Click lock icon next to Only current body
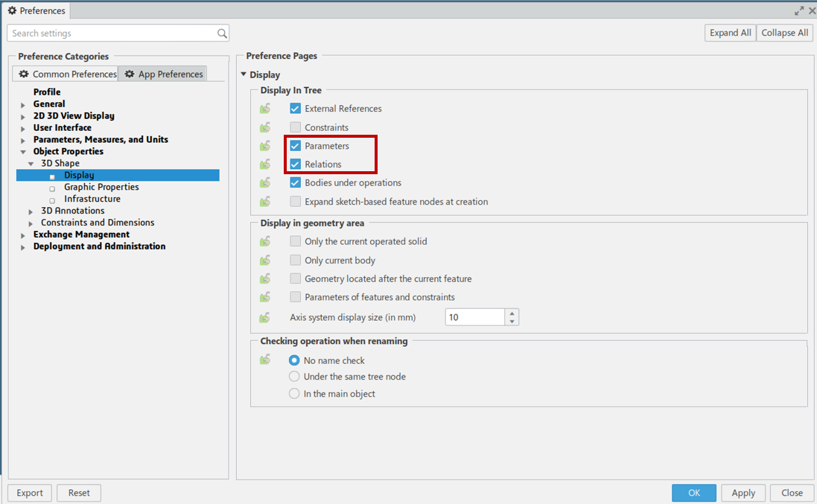The width and height of the screenshot is (817, 504). [x=264, y=261]
